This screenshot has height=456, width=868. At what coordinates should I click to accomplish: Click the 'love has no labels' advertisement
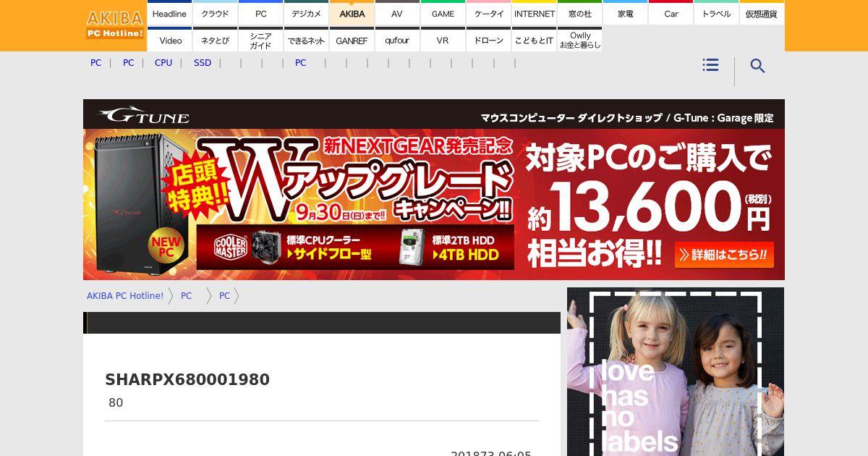(676, 371)
